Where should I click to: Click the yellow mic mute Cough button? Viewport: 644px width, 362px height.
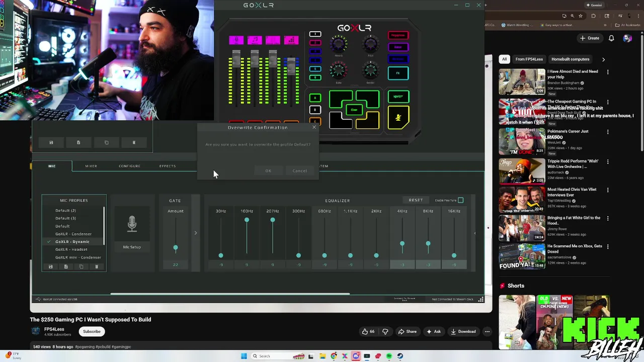click(398, 118)
